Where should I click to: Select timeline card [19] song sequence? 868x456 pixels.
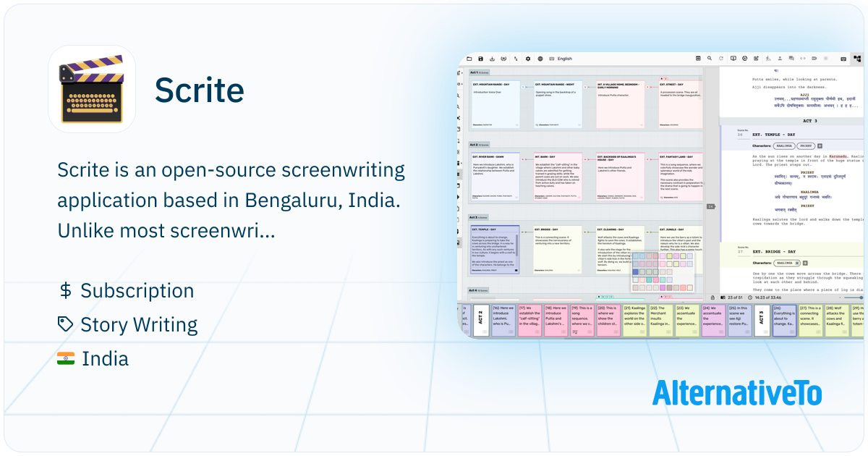click(x=583, y=321)
